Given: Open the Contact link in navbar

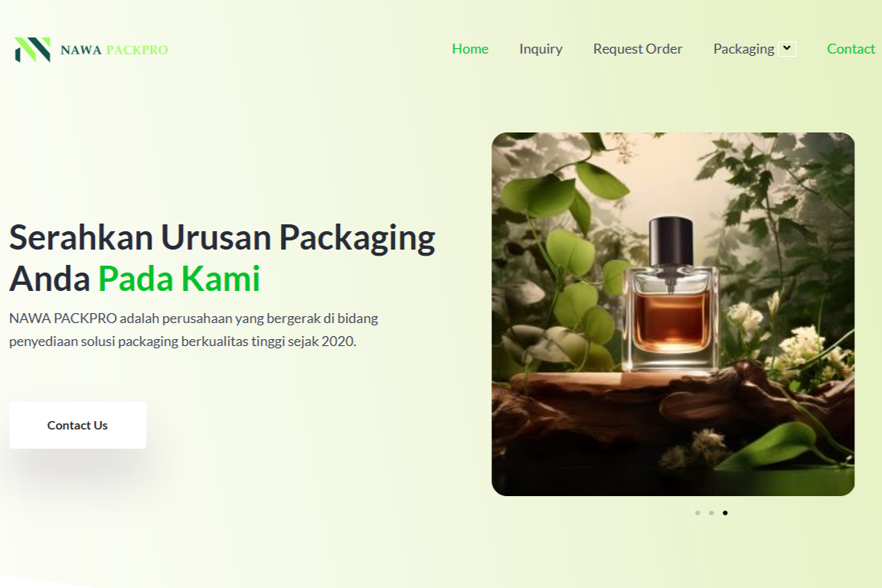Looking at the screenshot, I should click(x=851, y=49).
